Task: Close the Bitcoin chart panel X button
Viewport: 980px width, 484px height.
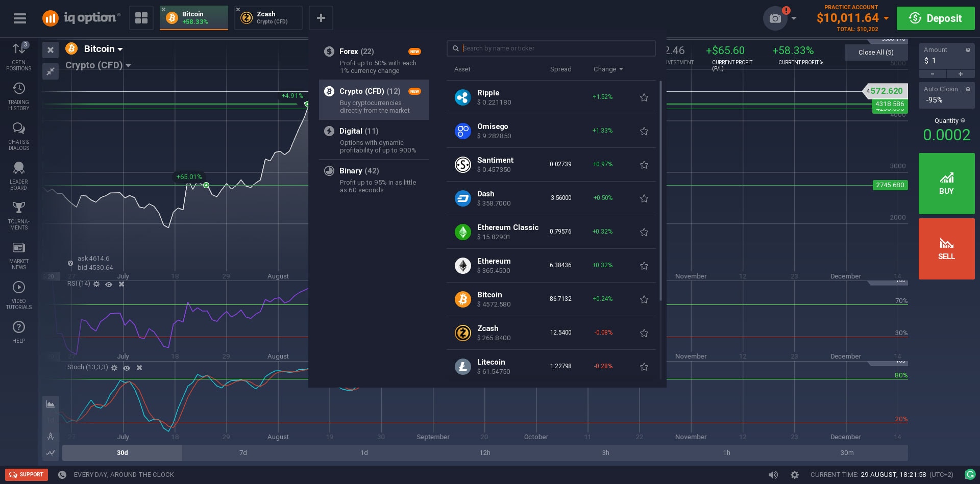Action: point(51,50)
